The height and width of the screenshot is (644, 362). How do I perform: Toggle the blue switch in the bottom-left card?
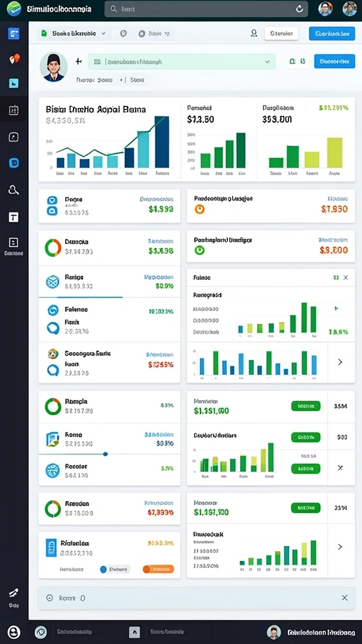click(x=114, y=569)
